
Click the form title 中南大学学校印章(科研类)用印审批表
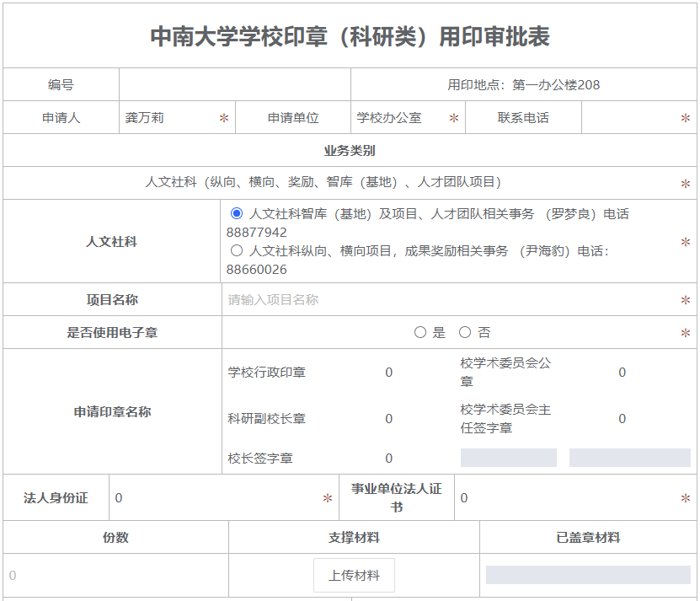point(350,36)
